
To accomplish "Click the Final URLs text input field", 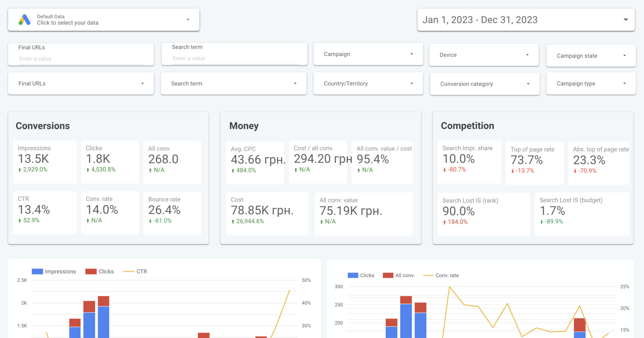I will click(81, 59).
